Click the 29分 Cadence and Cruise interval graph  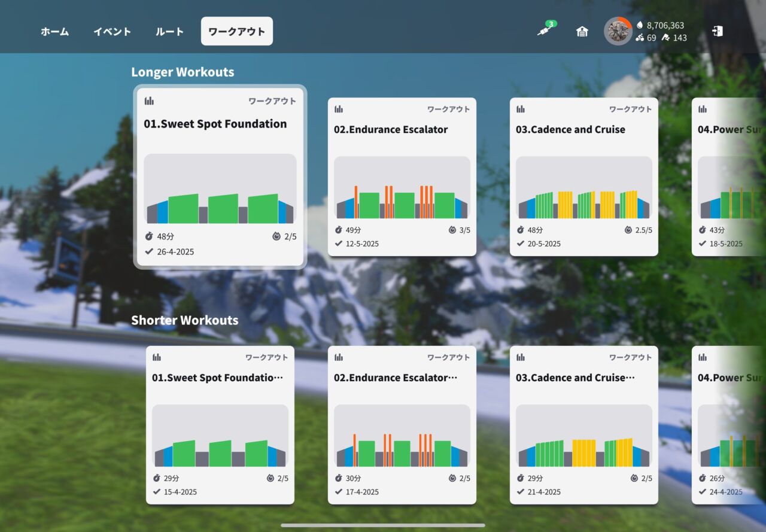pyautogui.click(x=584, y=436)
